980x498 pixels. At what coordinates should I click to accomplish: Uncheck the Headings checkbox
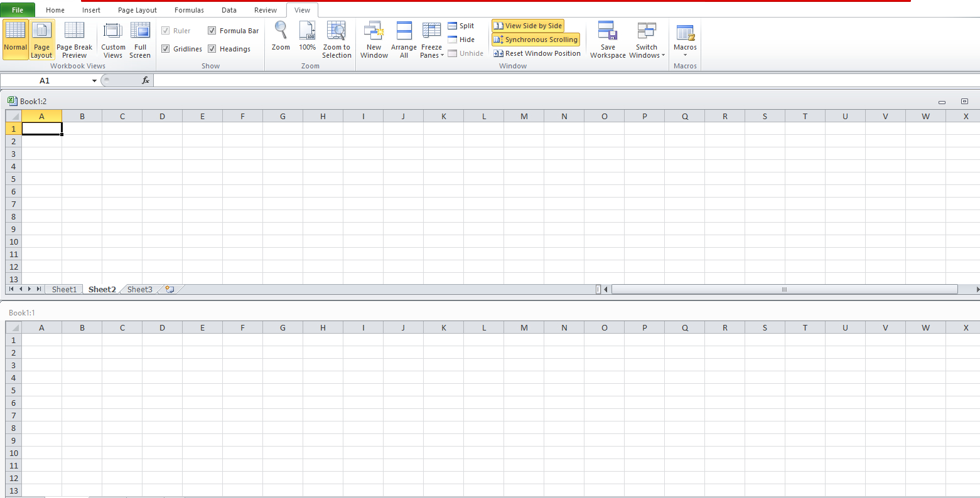pyautogui.click(x=212, y=49)
